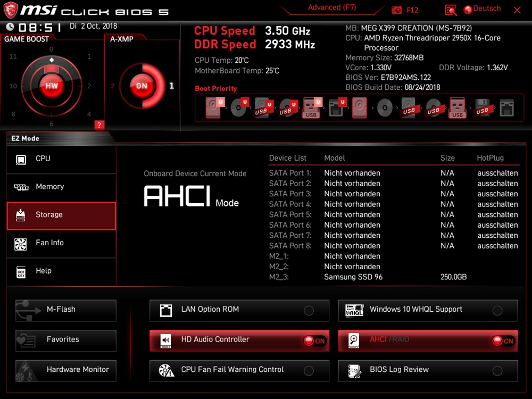Open Hardware Monitor
Screen dimensions: 532x399
coord(66,370)
